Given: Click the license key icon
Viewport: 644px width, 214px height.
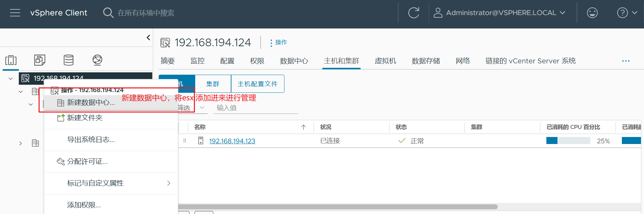Looking at the screenshot, I should (61, 161).
